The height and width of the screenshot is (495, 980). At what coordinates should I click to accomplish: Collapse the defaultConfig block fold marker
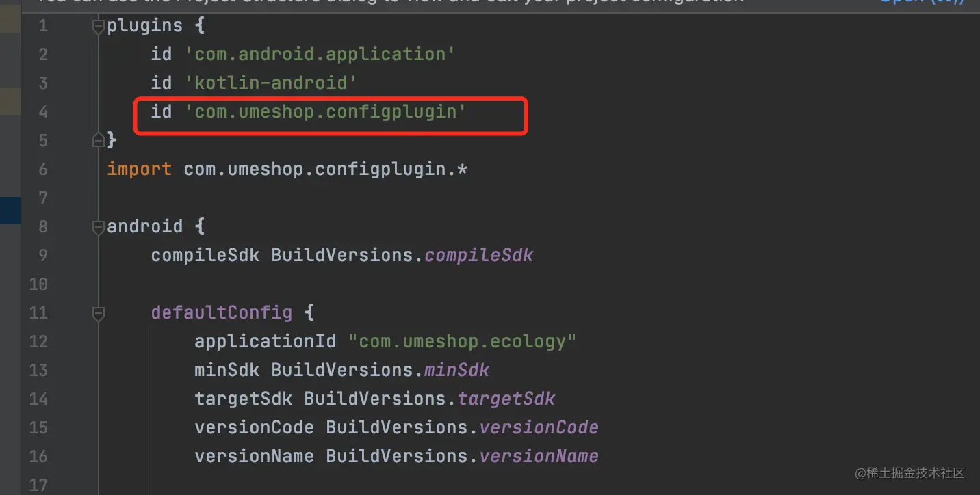99,313
